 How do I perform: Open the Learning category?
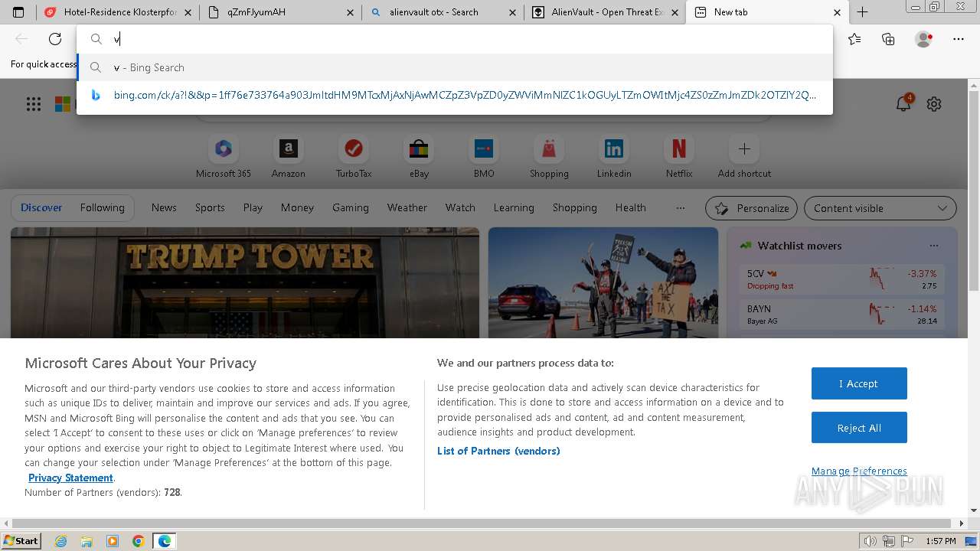pos(514,207)
